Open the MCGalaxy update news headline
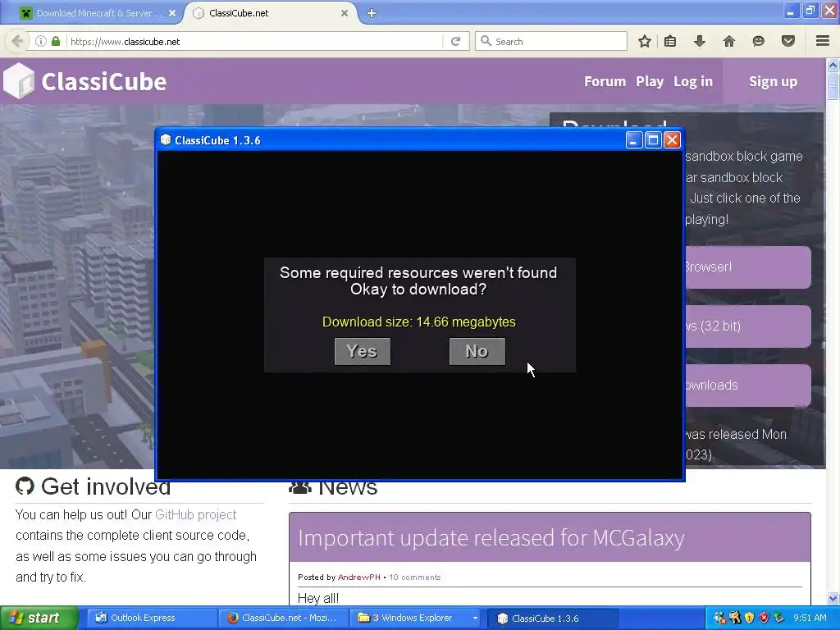The width and height of the screenshot is (840, 630). (491, 537)
